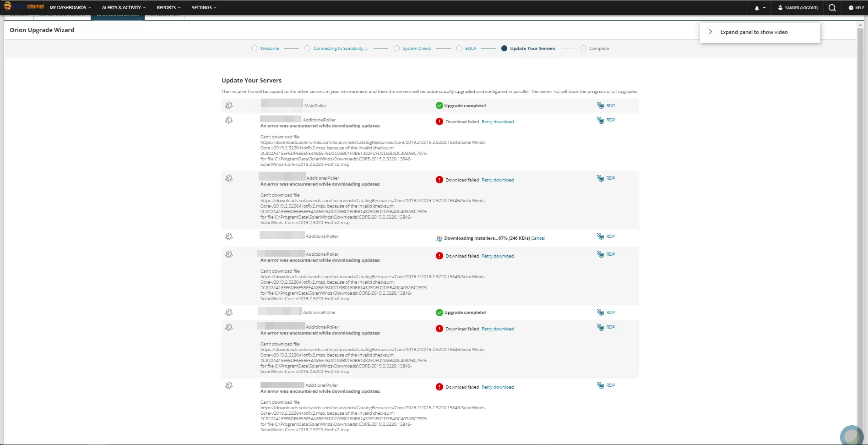Click server icon of the upgraded AdditionalPoller
Screen dimensions: 868x445
229,313
